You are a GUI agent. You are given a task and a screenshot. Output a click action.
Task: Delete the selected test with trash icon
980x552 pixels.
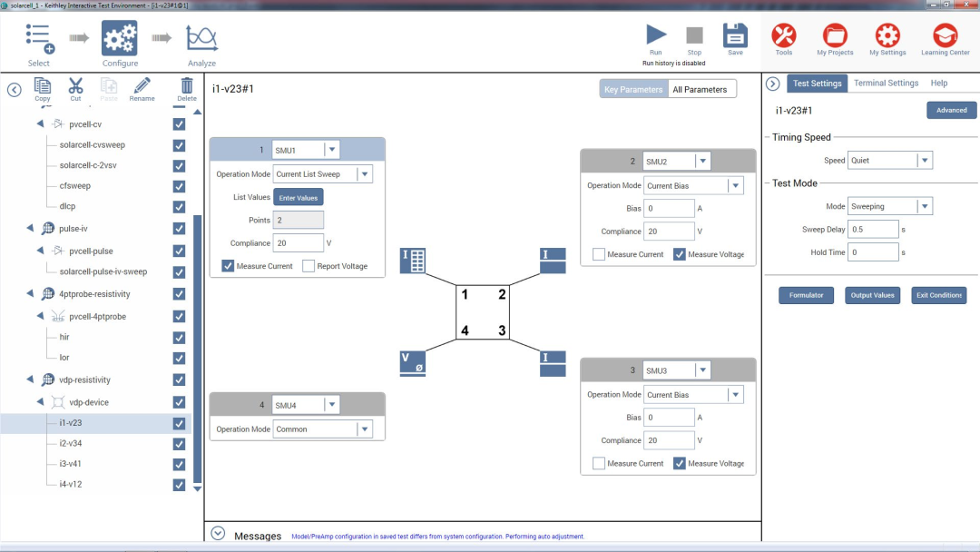[x=187, y=86]
